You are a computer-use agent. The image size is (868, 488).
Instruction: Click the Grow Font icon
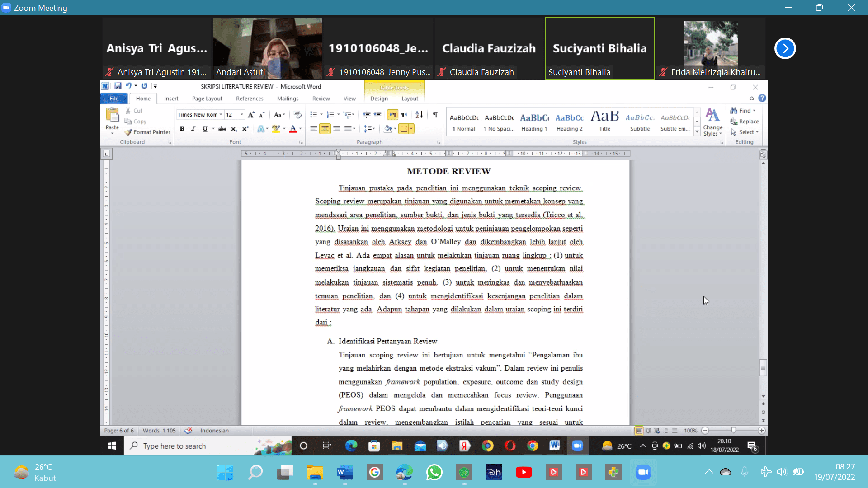click(251, 115)
